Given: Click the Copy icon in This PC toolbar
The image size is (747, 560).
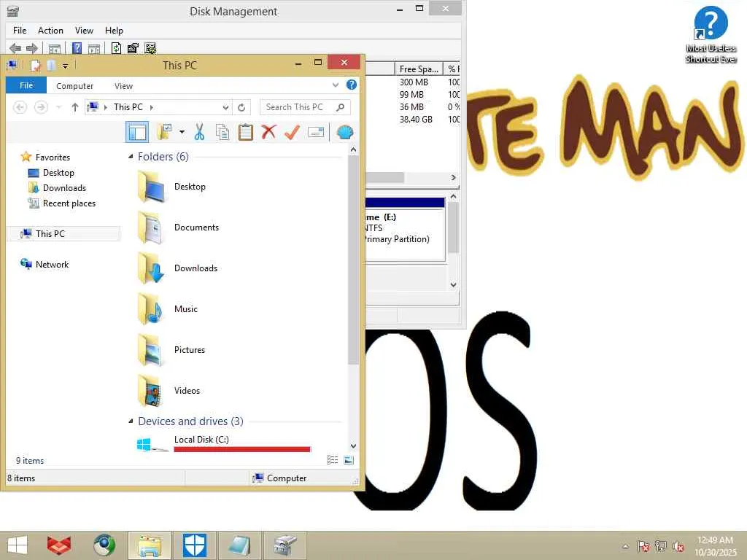Looking at the screenshot, I should [222, 132].
